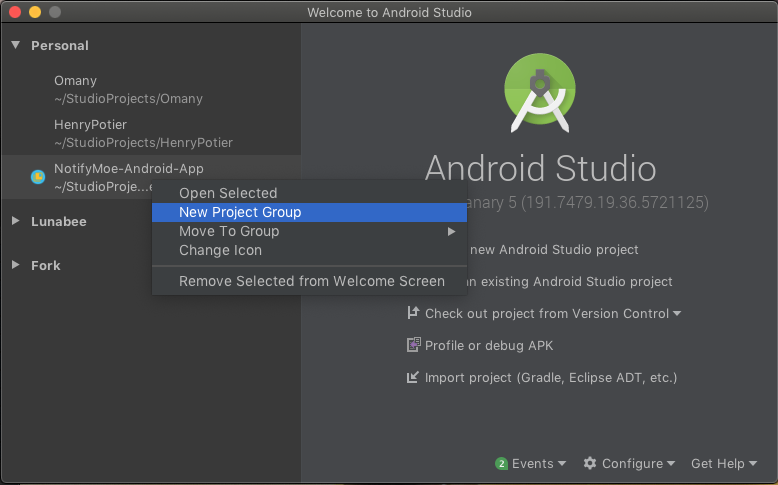
Task: Select New Project Group menu entry
Action: coord(309,212)
